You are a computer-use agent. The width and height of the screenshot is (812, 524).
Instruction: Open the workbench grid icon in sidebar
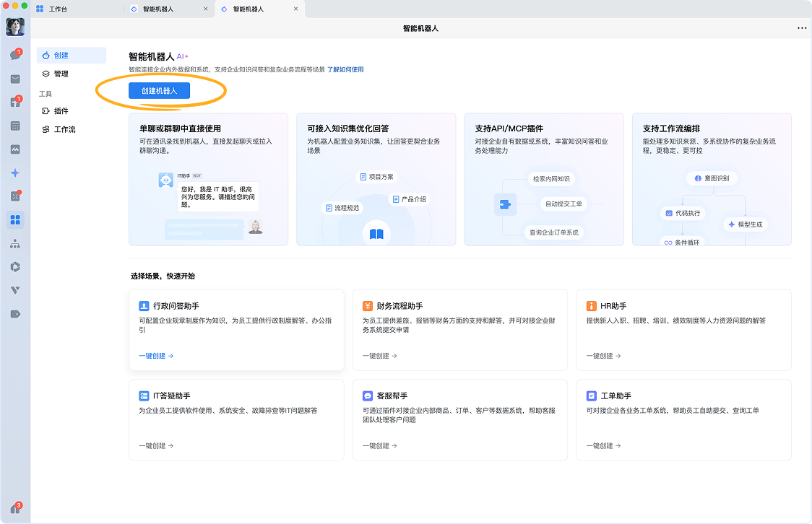pyautogui.click(x=15, y=219)
